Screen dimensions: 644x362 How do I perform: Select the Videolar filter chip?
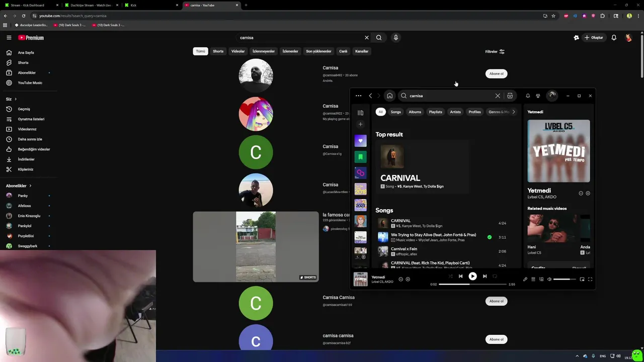click(x=238, y=51)
